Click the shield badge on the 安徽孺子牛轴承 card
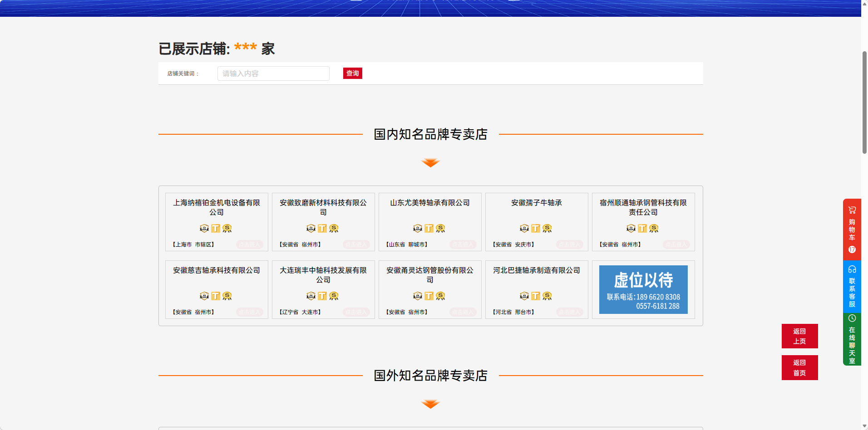Image resolution: width=868 pixels, height=430 pixels. (524, 228)
